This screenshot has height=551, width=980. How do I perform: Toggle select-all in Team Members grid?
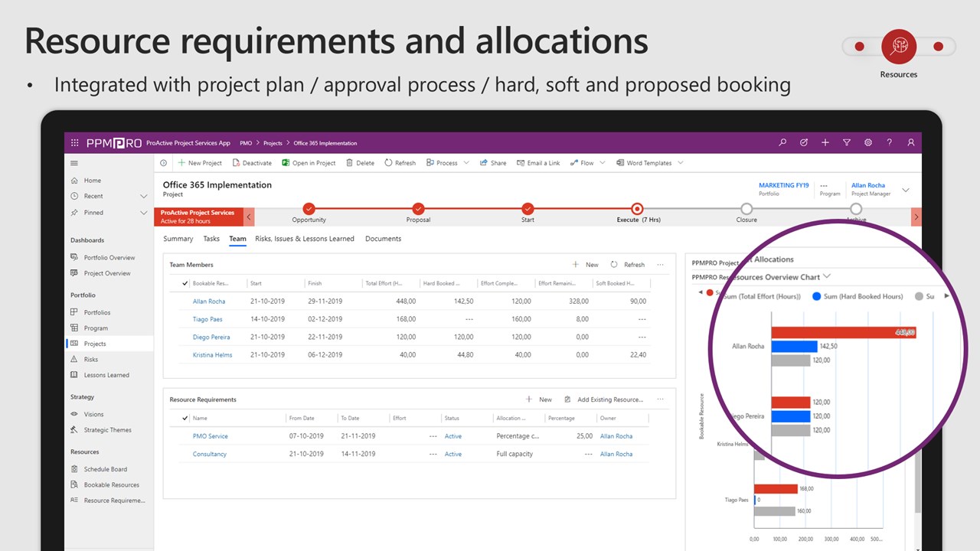pos(185,283)
